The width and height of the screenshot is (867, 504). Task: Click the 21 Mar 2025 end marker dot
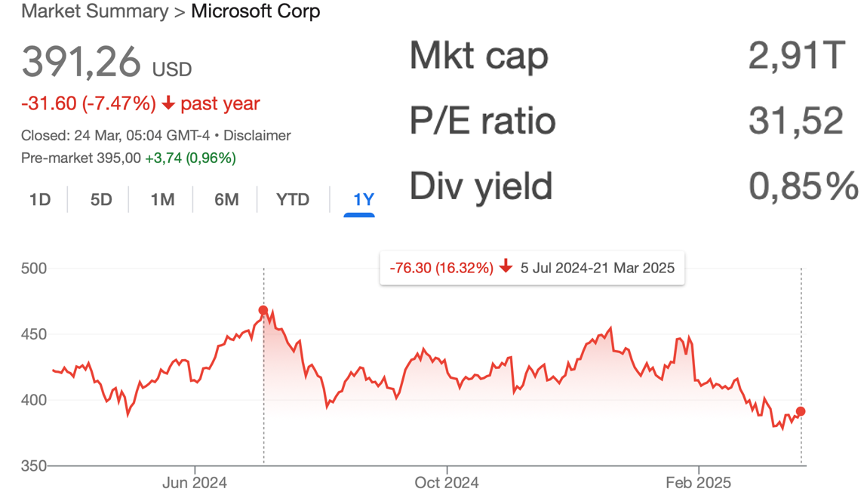click(x=801, y=411)
